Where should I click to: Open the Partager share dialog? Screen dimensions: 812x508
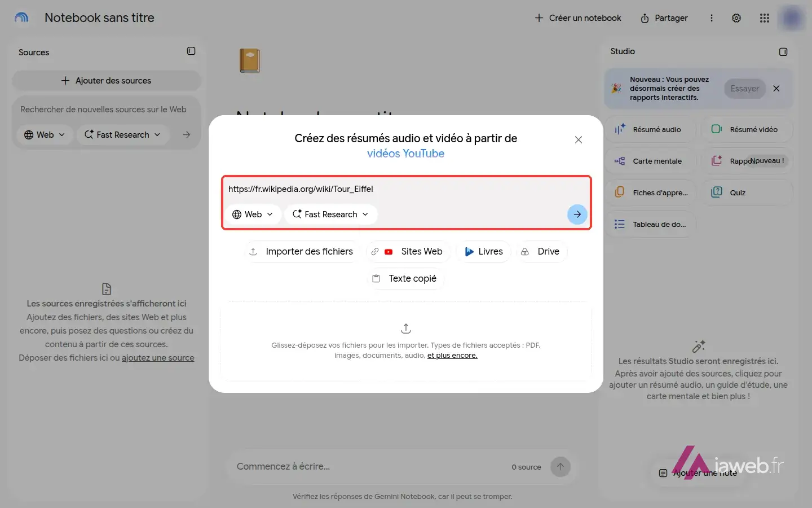click(x=664, y=18)
